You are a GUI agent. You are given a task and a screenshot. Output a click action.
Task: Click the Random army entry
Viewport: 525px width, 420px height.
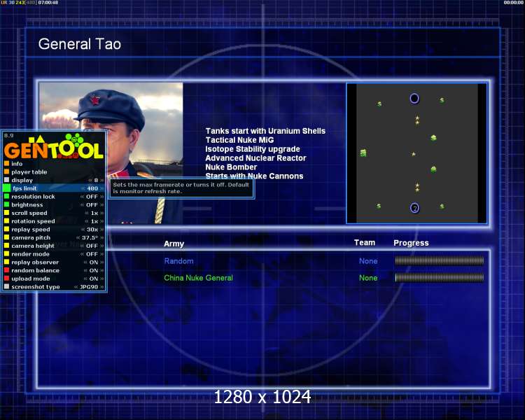pos(178,261)
